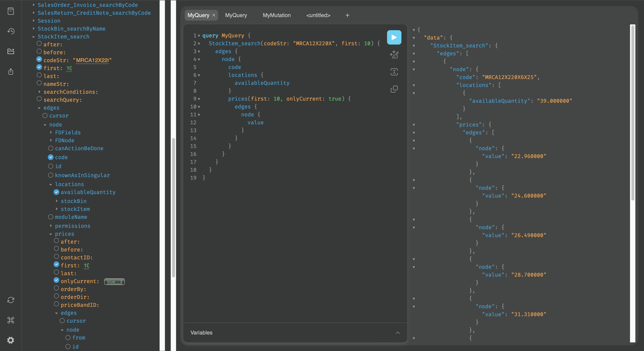The image size is (644, 351).
Task: Expand the Variables editor chevron
Action: click(398, 333)
